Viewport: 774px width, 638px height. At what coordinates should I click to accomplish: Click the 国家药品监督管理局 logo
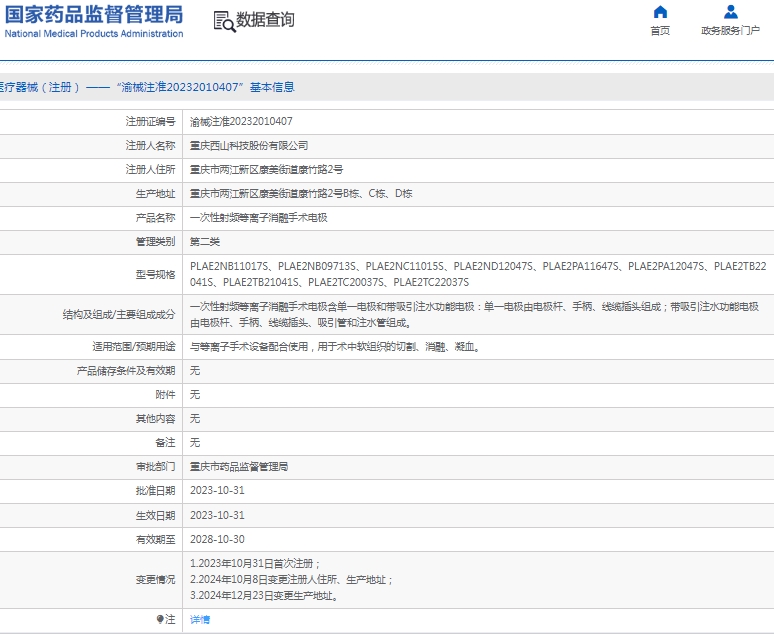pyautogui.click(x=94, y=14)
